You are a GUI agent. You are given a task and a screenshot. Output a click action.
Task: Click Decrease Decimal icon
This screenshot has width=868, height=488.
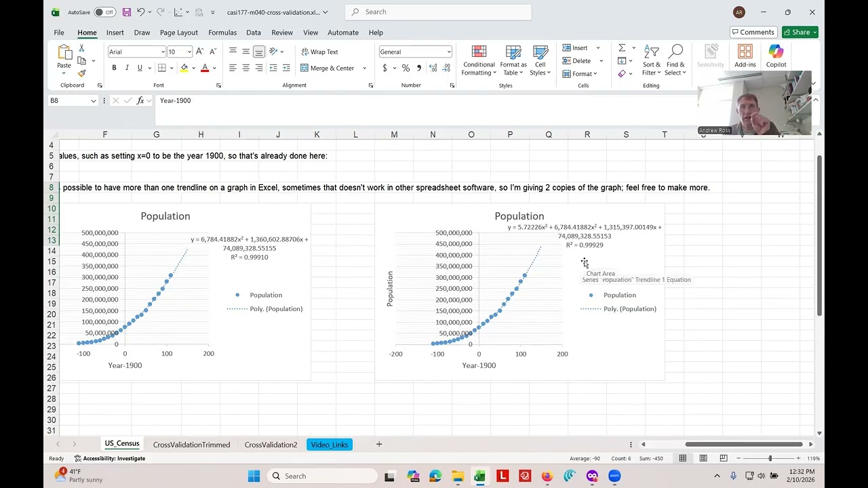[447, 68]
